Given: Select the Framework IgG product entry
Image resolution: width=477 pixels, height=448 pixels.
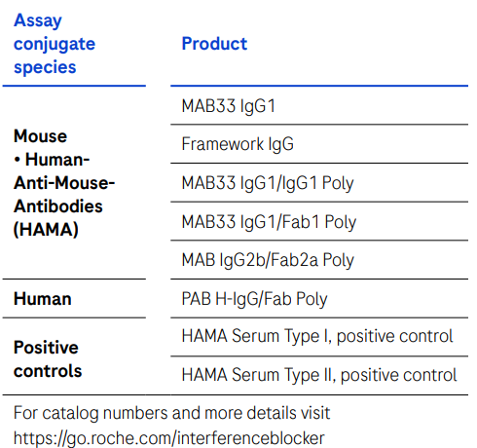Looking at the screenshot, I should pos(238,144).
